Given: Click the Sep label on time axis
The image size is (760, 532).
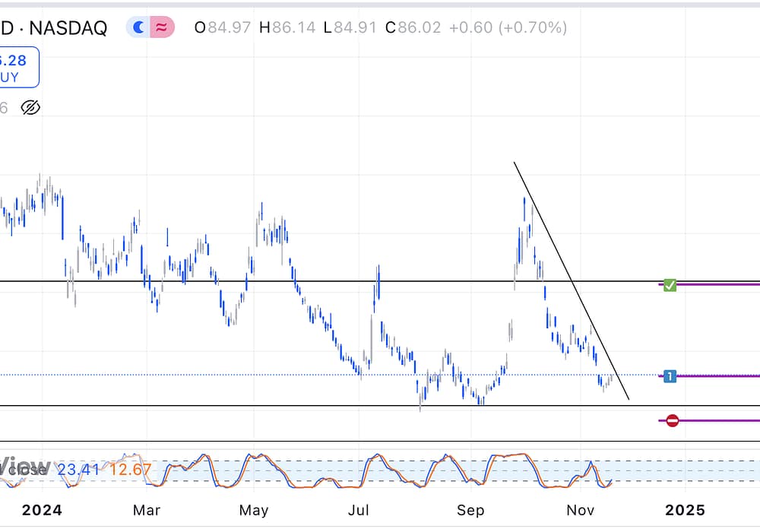Looking at the screenshot, I should coord(471,509).
